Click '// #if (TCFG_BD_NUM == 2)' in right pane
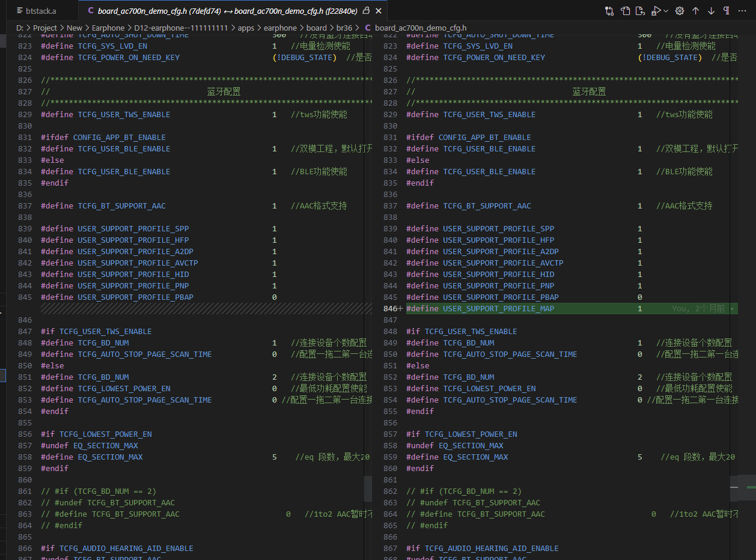756x560 pixels. (x=464, y=491)
